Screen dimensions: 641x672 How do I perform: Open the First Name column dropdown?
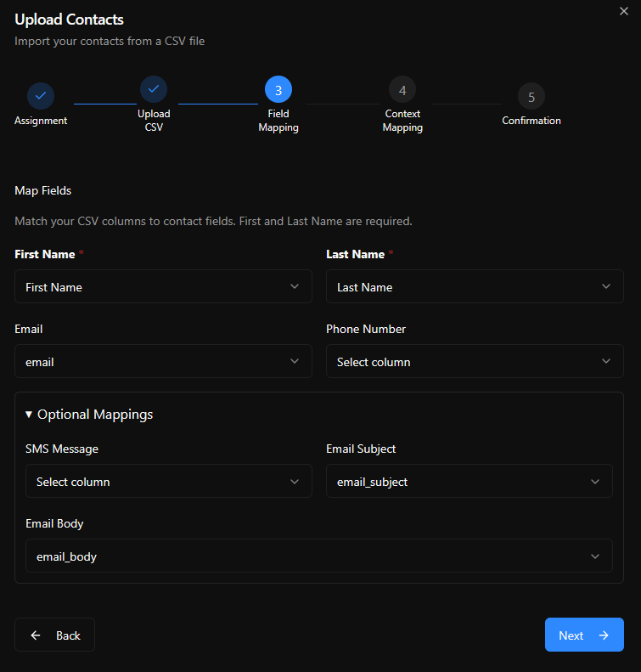[x=163, y=287]
